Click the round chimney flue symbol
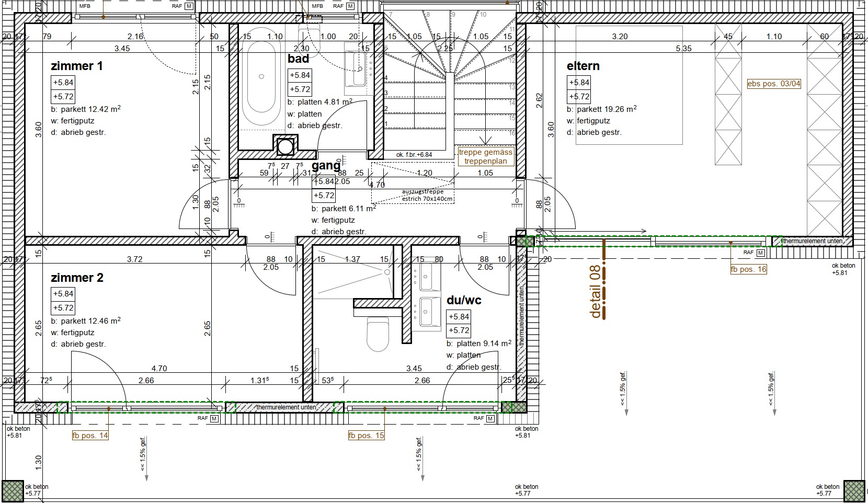868x503 pixels. (x=285, y=146)
